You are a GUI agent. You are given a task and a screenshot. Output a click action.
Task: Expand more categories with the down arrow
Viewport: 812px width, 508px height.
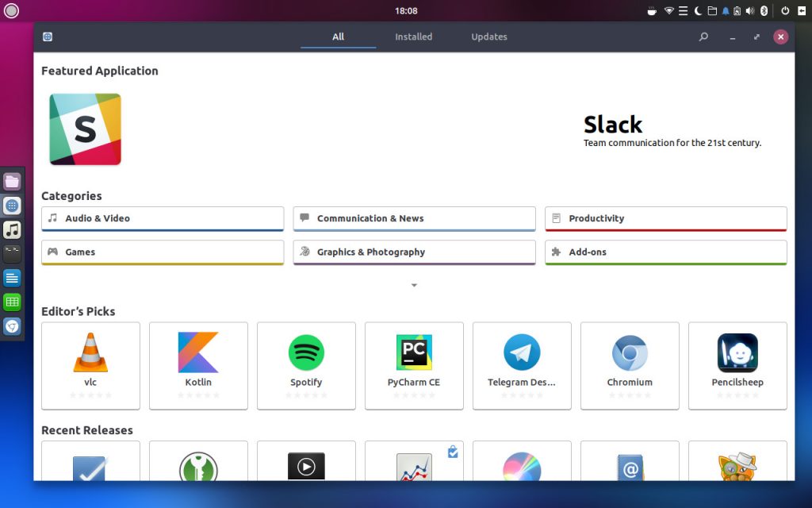pos(414,285)
